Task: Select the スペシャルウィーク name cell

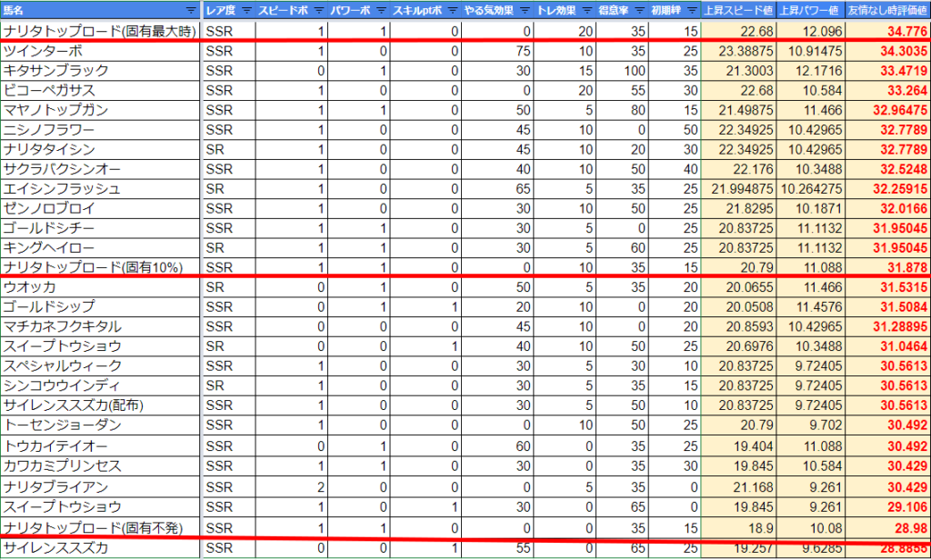Action: [100, 365]
